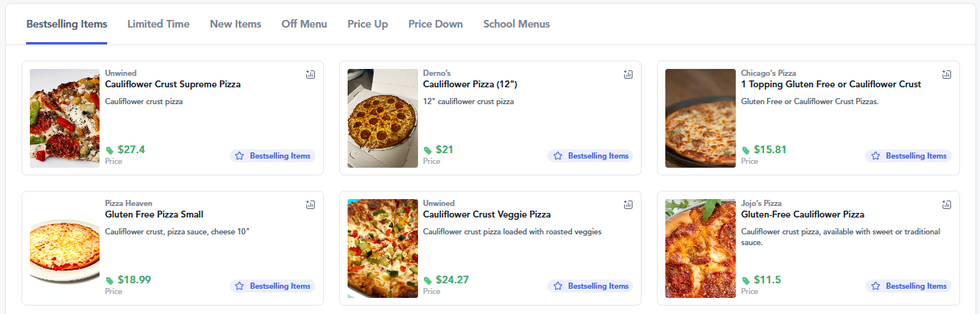The height and width of the screenshot is (314, 980).
Task: Show the Price Down tab
Action: pos(436,24)
